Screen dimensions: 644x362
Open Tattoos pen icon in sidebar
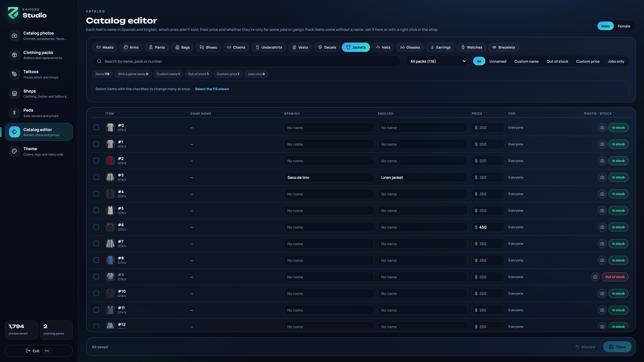click(x=14, y=74)
